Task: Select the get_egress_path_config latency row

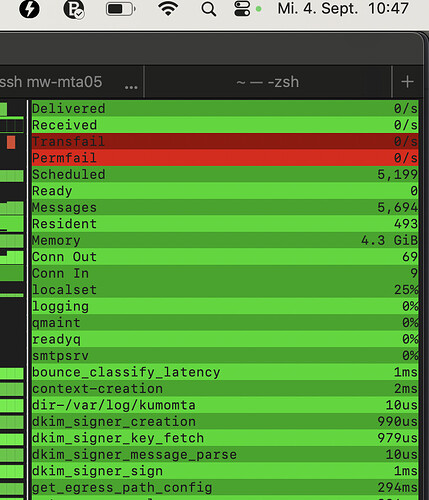Action: point(225,488)
